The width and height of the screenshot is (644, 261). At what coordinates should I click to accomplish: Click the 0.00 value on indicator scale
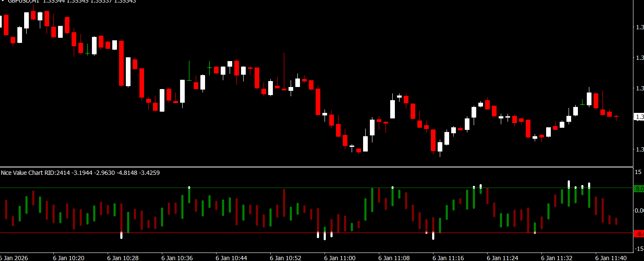click(x=639, y=210)
